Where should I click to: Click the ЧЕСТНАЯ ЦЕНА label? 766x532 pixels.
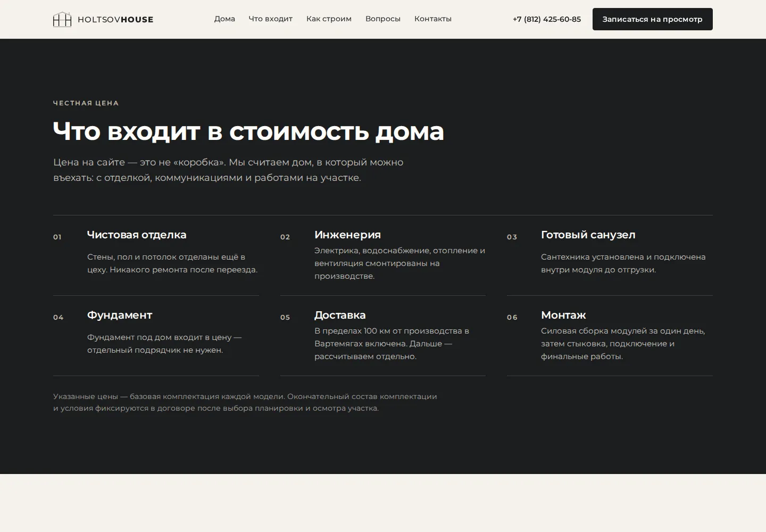(86, 103)
